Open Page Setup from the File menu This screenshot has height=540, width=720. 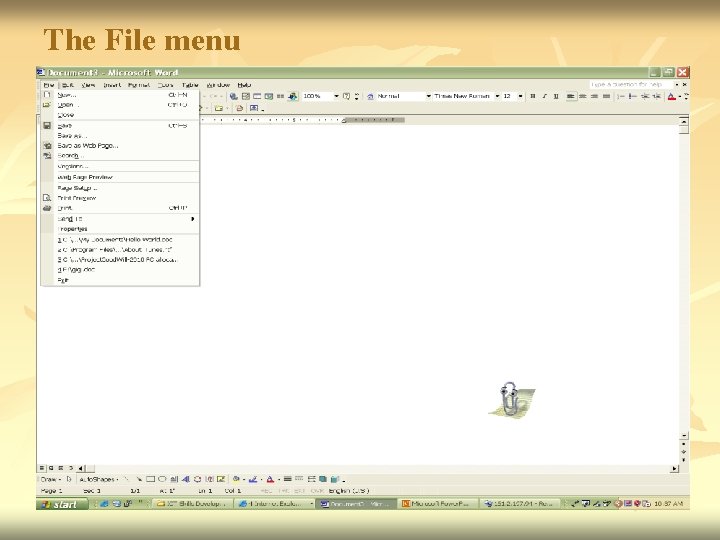120,188
